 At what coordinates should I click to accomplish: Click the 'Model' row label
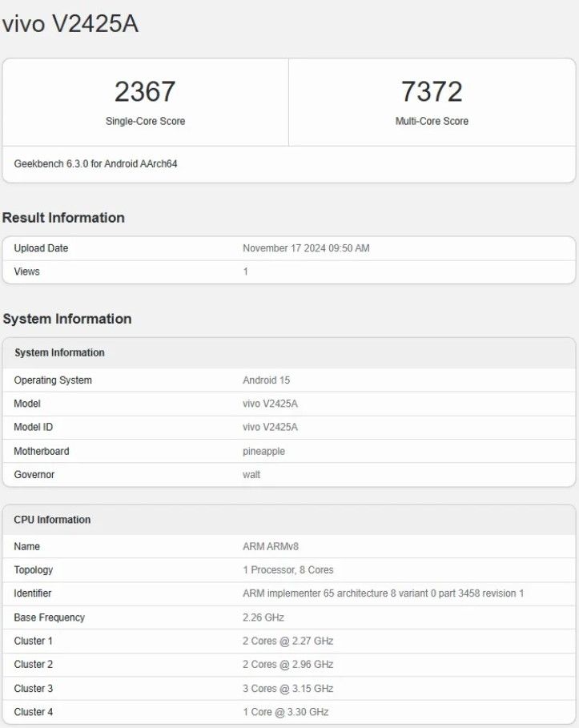click(x=27, y=404)
